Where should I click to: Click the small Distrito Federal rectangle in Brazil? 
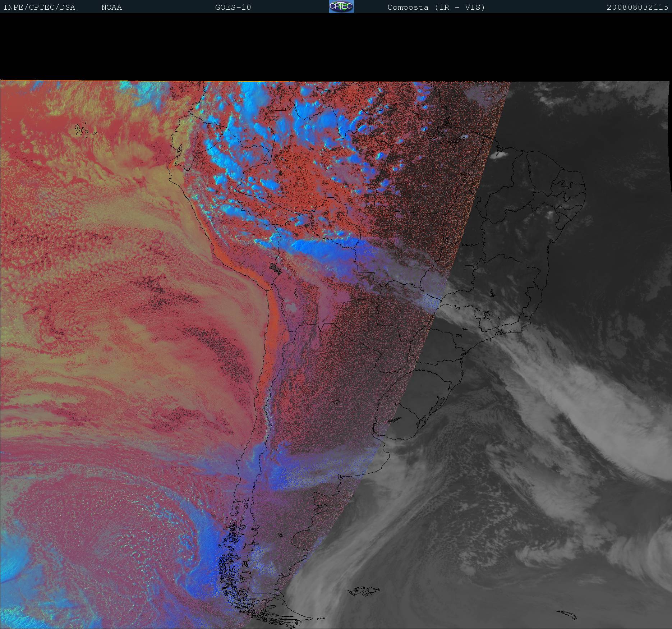[469, 267]
